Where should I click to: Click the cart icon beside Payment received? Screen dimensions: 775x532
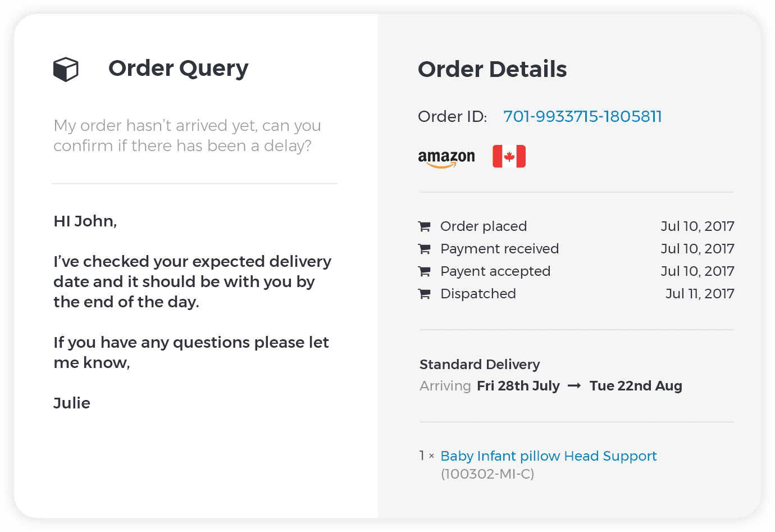pyautogui.click(x=425, y=249)
